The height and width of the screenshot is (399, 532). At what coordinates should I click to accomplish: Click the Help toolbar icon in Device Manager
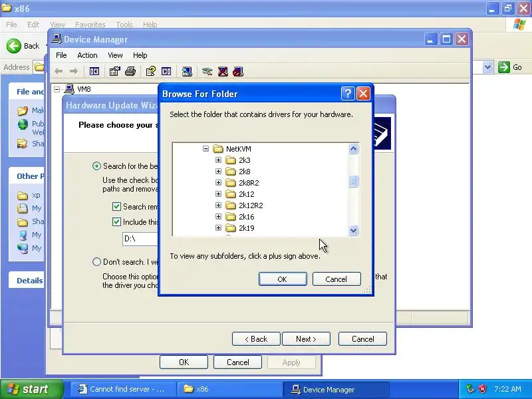click(x=151, y=71)
